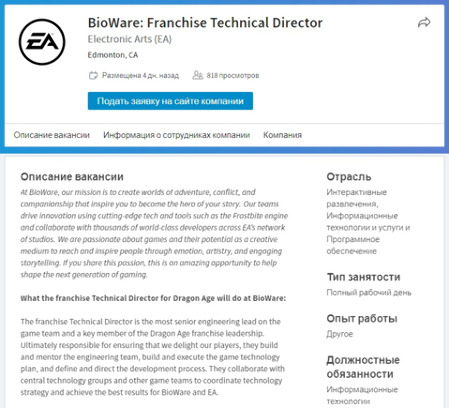Click the 'Опыт работы' sidebar heading
This screenshot has width=449, height=408.
362,319
